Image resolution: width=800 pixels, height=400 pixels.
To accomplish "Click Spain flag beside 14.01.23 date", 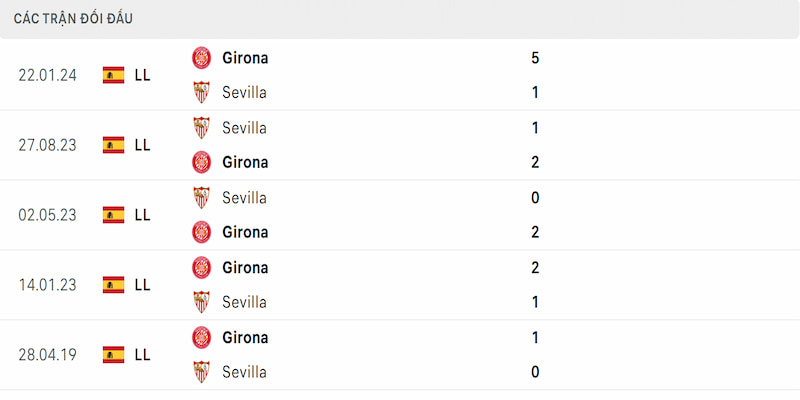I will [x=113, y=285].
